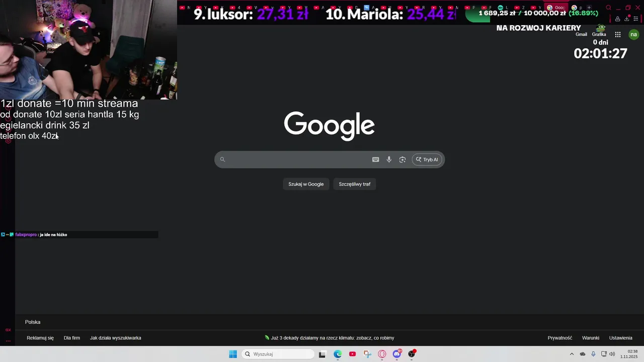Click the Windows taskbar Wyszukaj search box

(278, 354)
